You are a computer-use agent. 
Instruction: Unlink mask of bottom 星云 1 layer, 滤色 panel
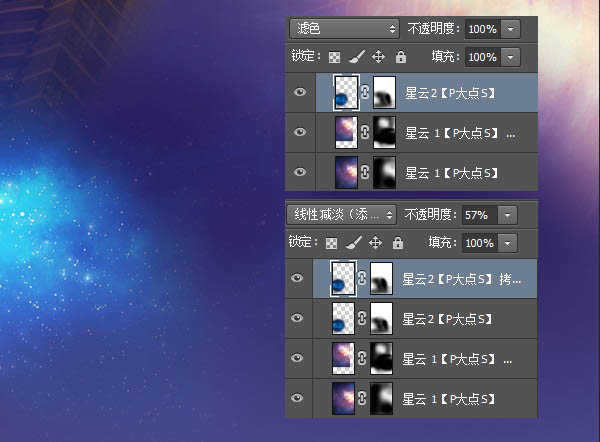point(365,172)
